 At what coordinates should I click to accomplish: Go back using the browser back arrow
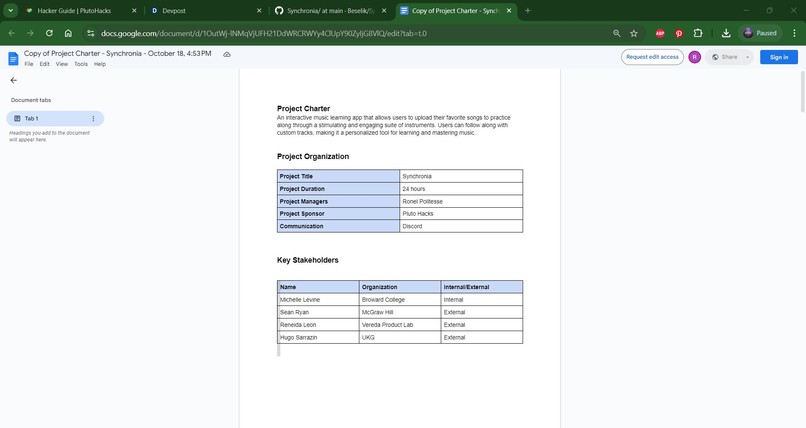pos(11,33)
